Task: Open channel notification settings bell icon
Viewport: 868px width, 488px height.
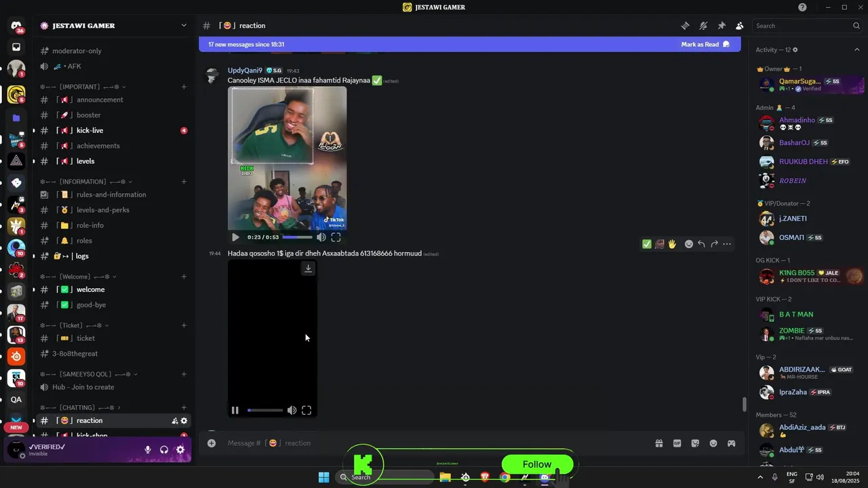Action: (703, 26)
